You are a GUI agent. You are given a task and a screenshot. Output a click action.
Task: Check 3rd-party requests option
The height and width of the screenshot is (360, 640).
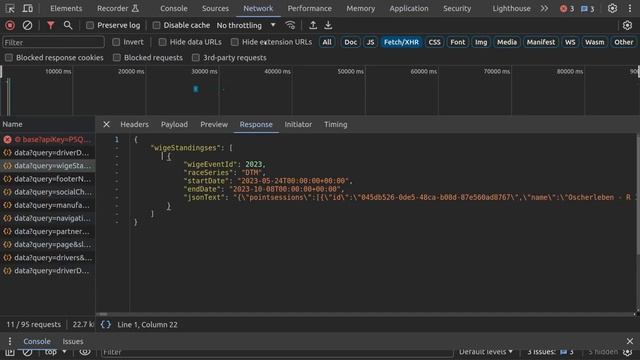coord(196,58)
